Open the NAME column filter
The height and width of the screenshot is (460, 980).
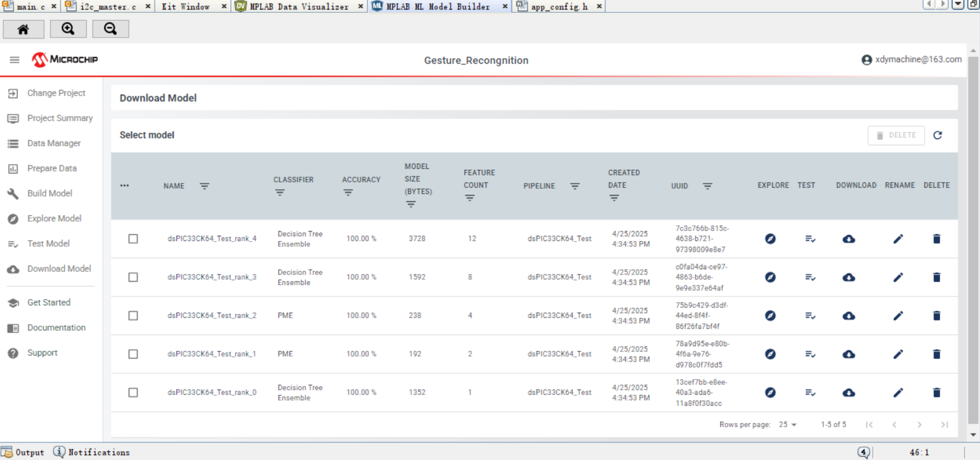pyautogui.click(x=205, y=186)
